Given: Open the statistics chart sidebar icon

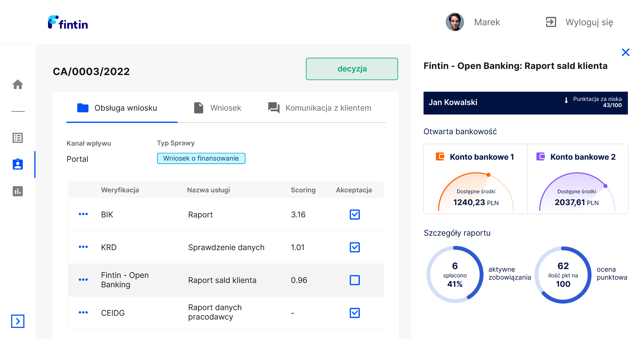Looking at the screenshot, I should point(18,191).
